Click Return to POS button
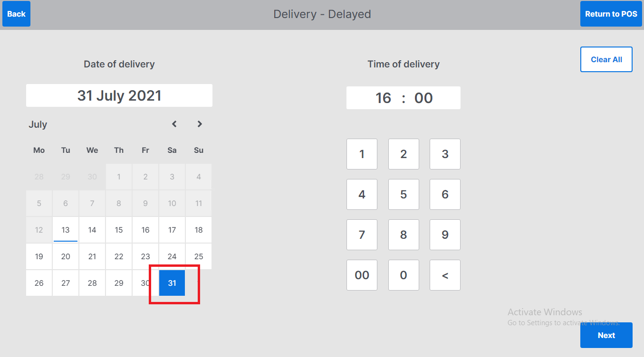This screenshot has height=357, width=644. pos(611,14)
